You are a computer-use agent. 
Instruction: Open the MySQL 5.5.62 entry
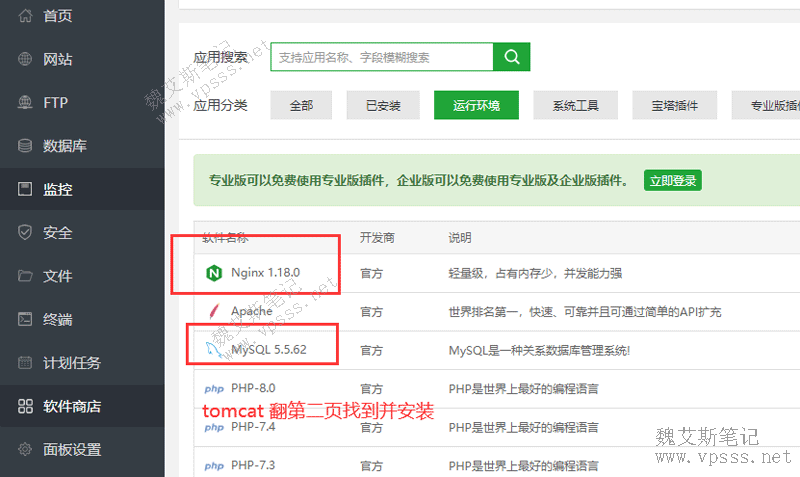click(x=268, y=351)
